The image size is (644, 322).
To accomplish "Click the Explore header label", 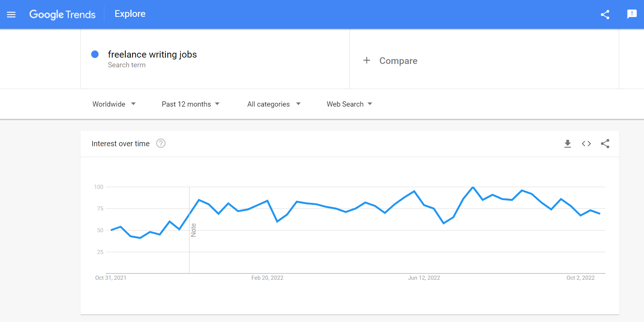I will [x=130, y=14].
